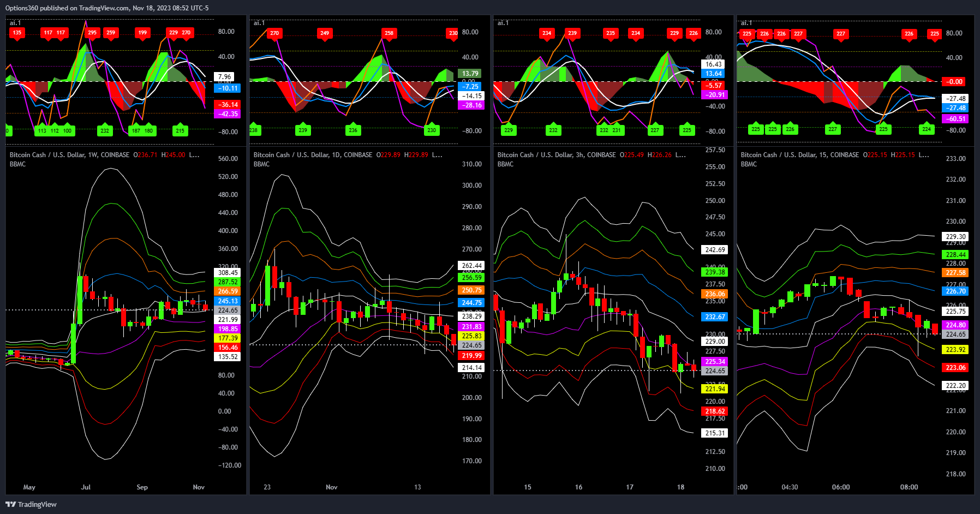The height and width of the screenshot is (514, 980).
Task: Click the magenta 231.83 price label
Action: [x=471, y=327]
